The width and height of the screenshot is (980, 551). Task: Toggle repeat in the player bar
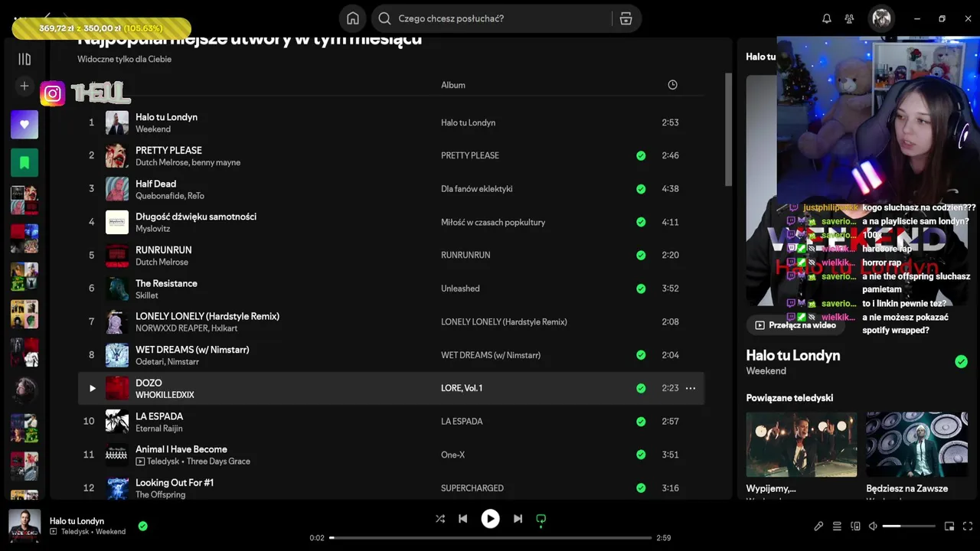pos(541,519)
